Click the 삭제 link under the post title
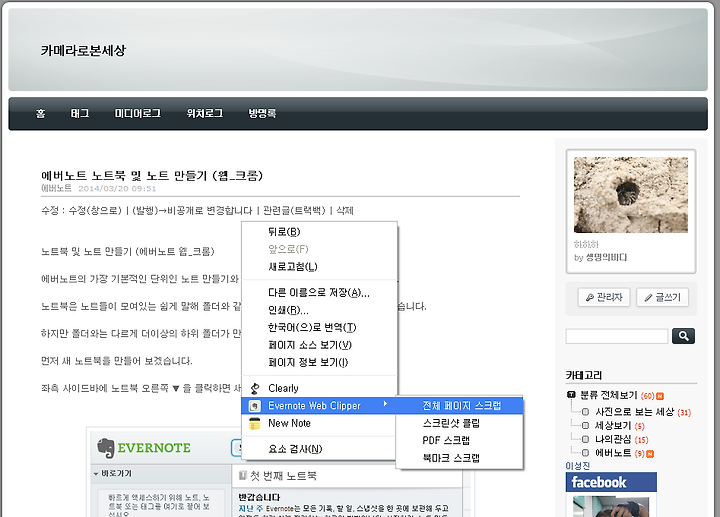 click(x=345, y=211)
